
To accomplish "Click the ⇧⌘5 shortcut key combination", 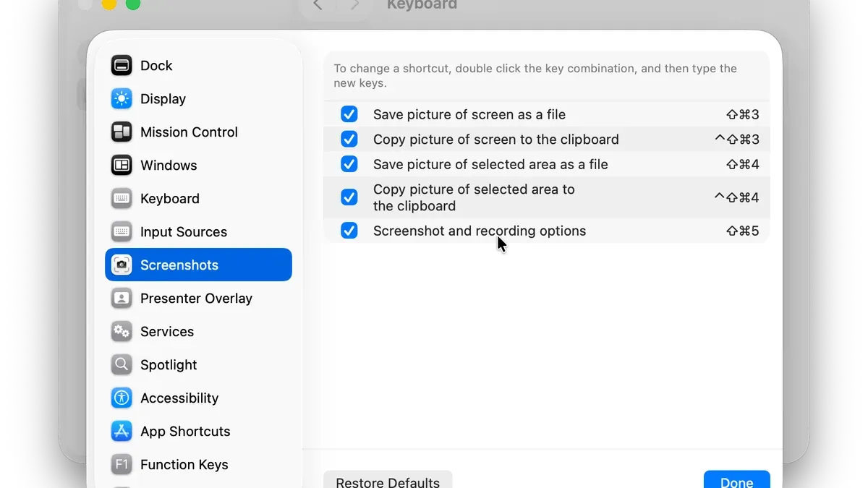I will 743,231.
